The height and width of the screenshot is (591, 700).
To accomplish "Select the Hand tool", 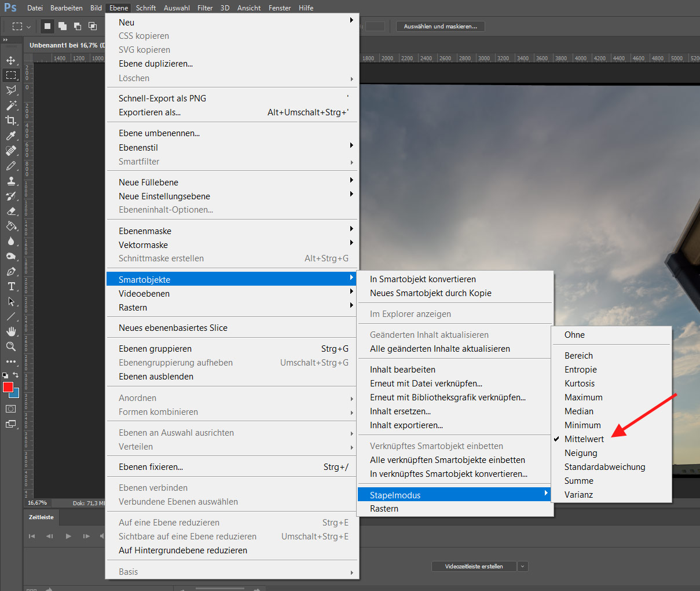I will point(11,331).
